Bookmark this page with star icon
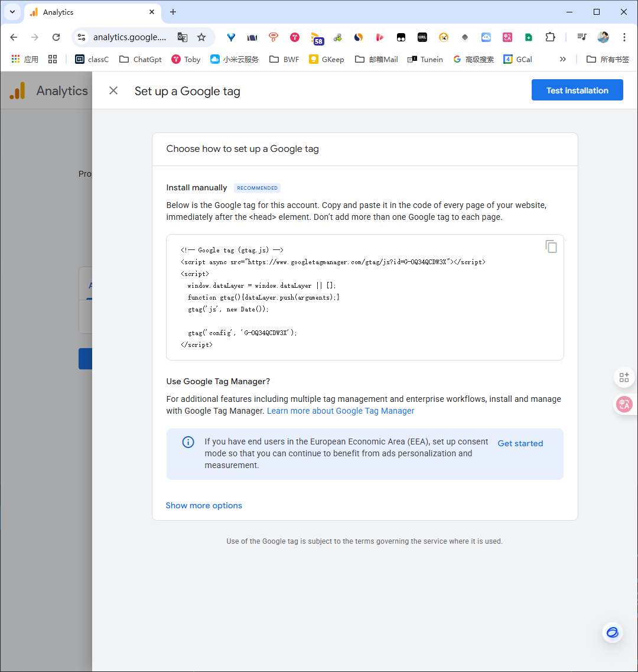This screenshot has height=672, width=638. coord(201,37)
